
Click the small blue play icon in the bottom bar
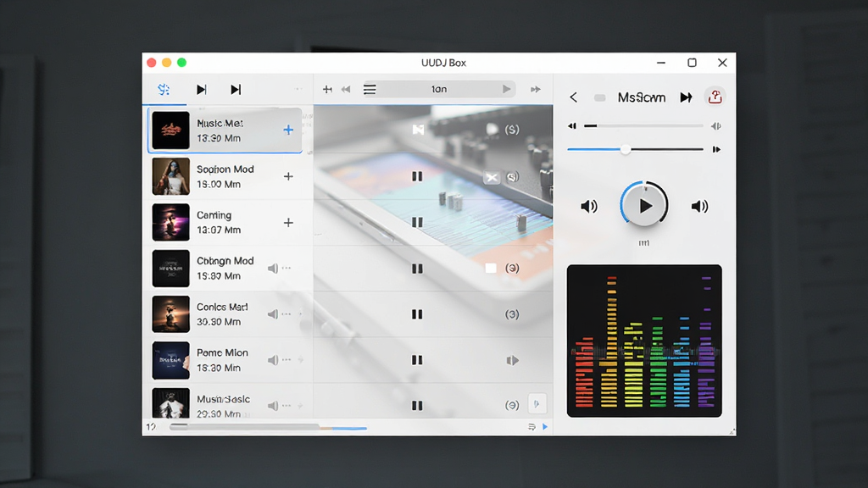(545, 427)
